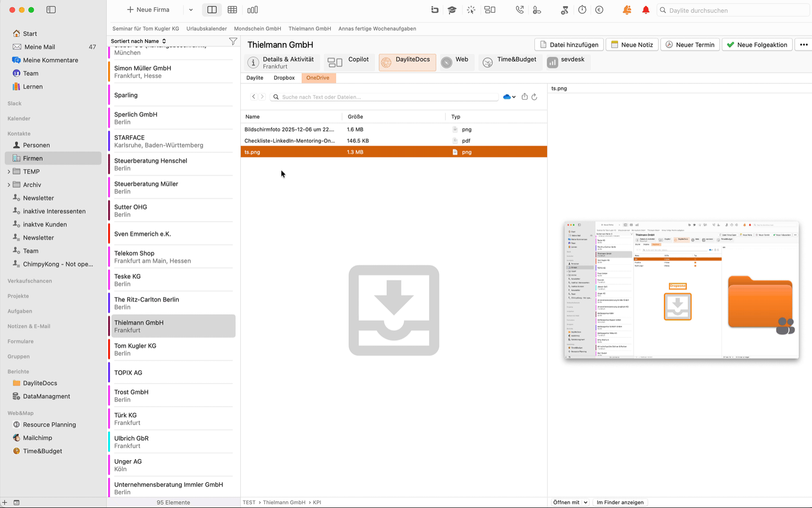This screenshot has width=812, height=508.
Task: Create a Neue Notiz
Action: (632, 45)
